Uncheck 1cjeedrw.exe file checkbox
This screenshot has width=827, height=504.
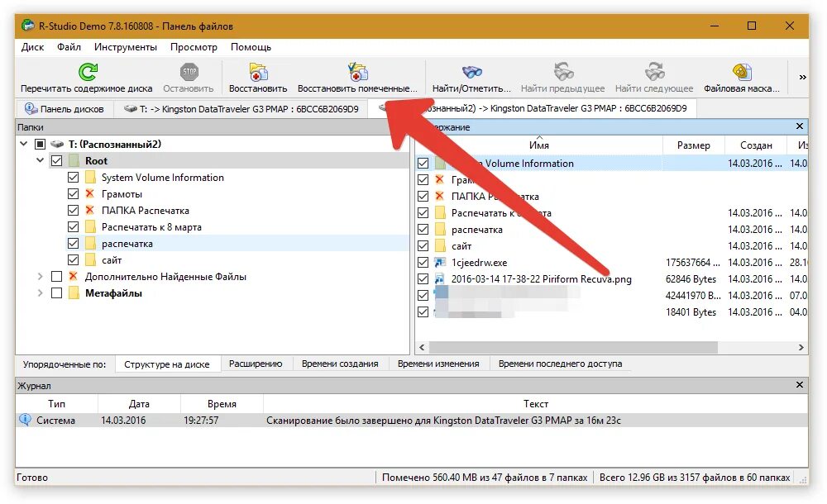pyautogui.click(x=423, y=263)
